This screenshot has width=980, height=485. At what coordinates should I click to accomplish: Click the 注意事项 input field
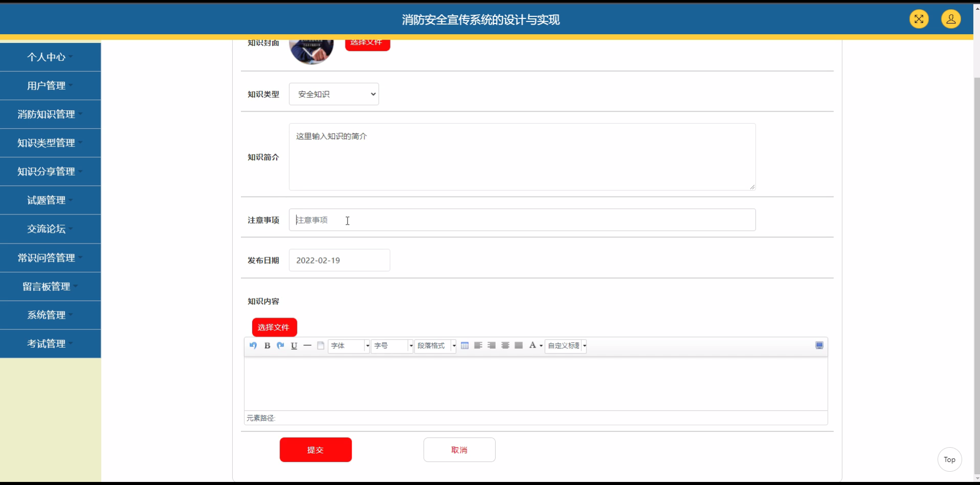point(522,220)
